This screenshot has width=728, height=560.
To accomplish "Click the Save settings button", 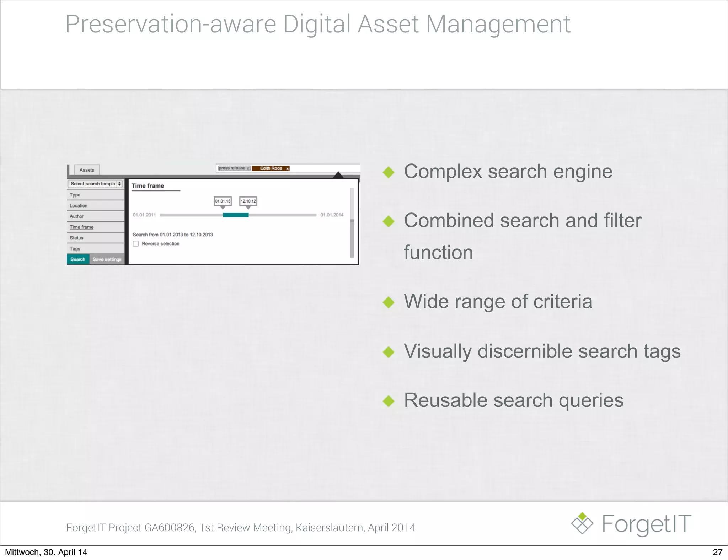I will [107, 259].
